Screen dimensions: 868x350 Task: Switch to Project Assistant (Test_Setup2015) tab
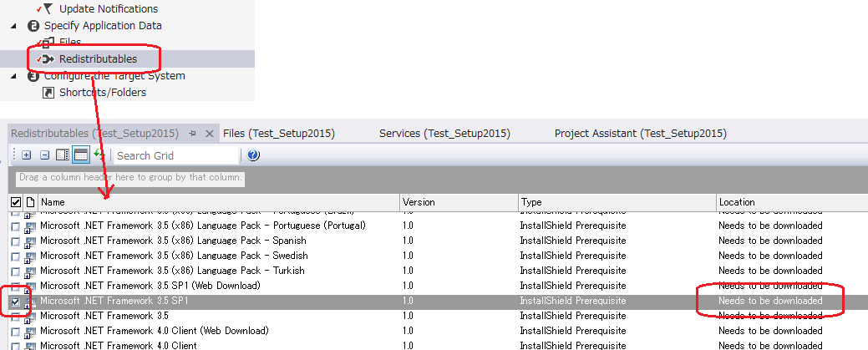[641, 134]
